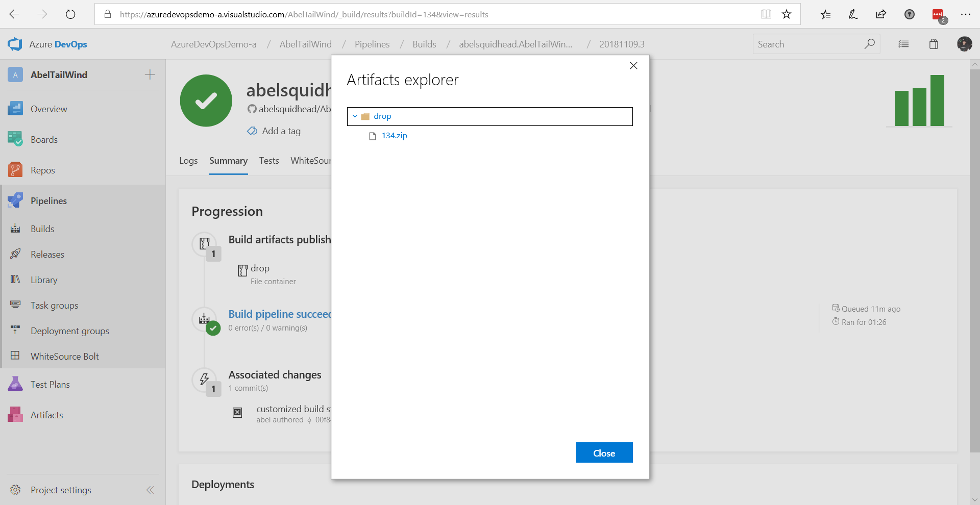Open the reading view icon
The width and height of the screenshot is (980, 505).
(x=766, y=14)
